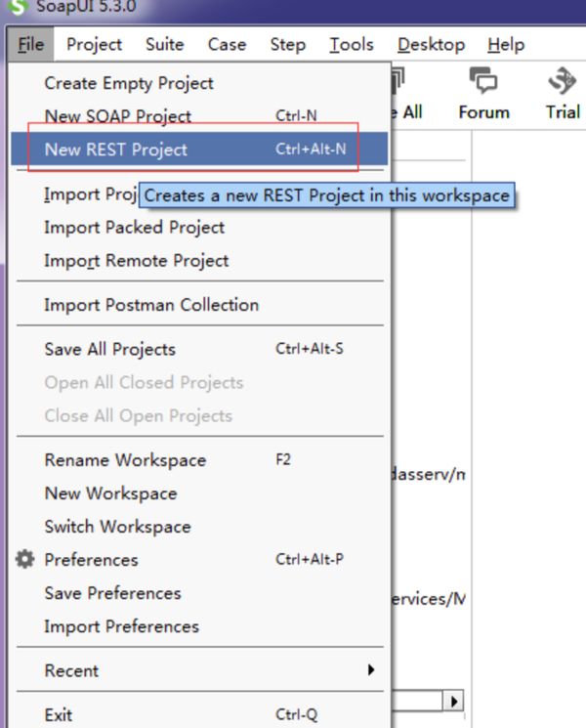
Task: Exit SoapUI from File menu
Action: coord(59,715)
